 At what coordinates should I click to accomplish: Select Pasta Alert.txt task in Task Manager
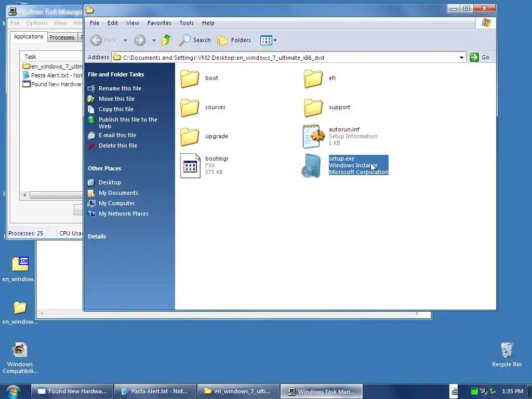(x=52, y=75)
